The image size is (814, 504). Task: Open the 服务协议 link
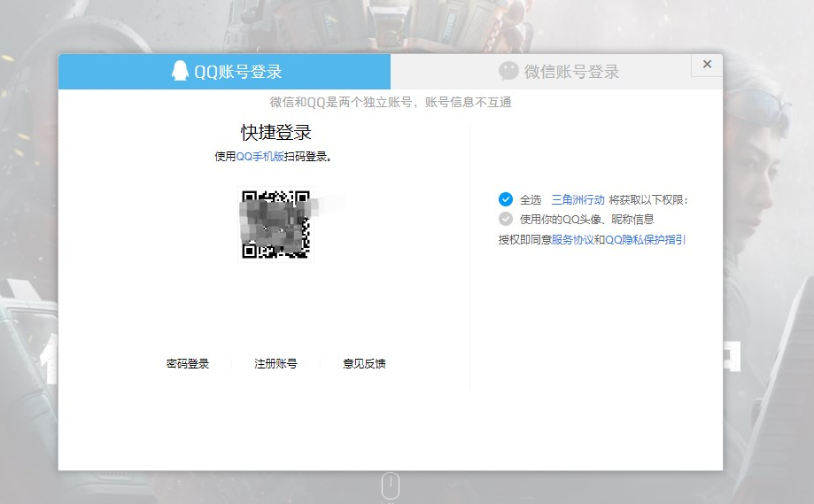coord(572,240)
